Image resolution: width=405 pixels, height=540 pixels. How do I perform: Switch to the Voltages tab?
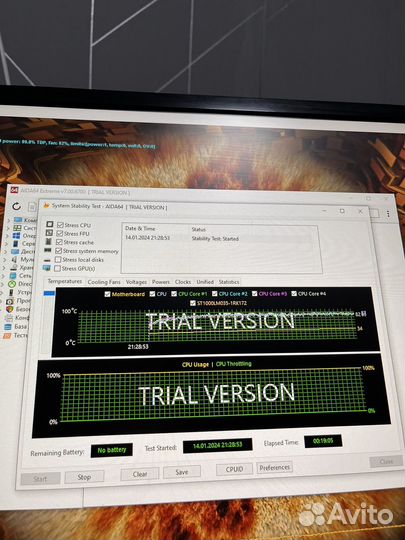[136, 282]
